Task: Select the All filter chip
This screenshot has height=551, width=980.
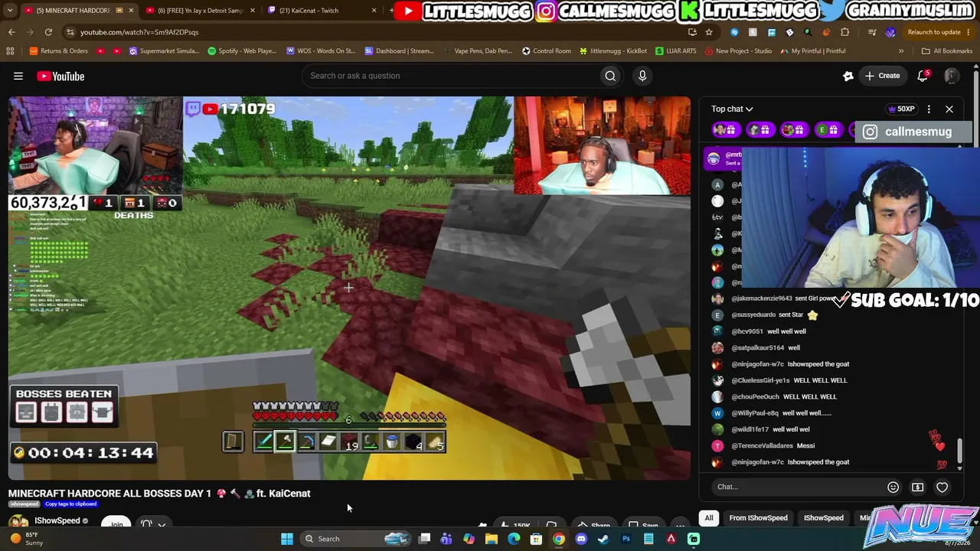Action: click(x=709, y=518)
